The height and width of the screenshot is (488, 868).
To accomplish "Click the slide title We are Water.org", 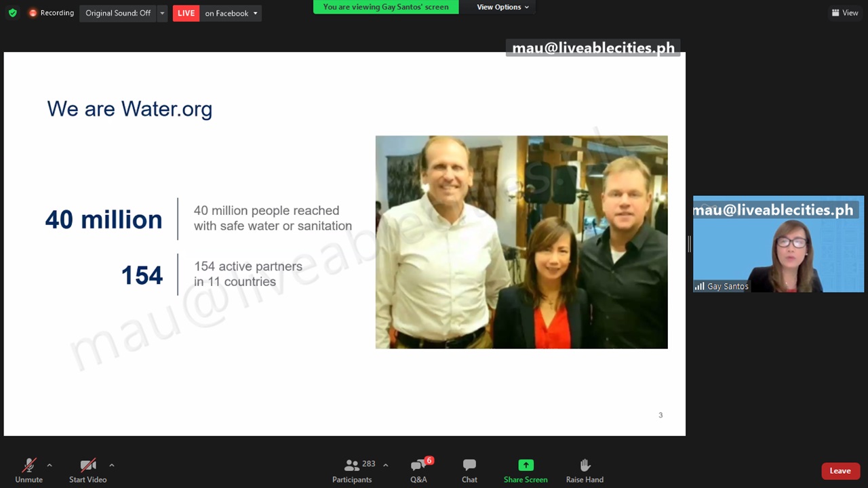I will (130, 109).
